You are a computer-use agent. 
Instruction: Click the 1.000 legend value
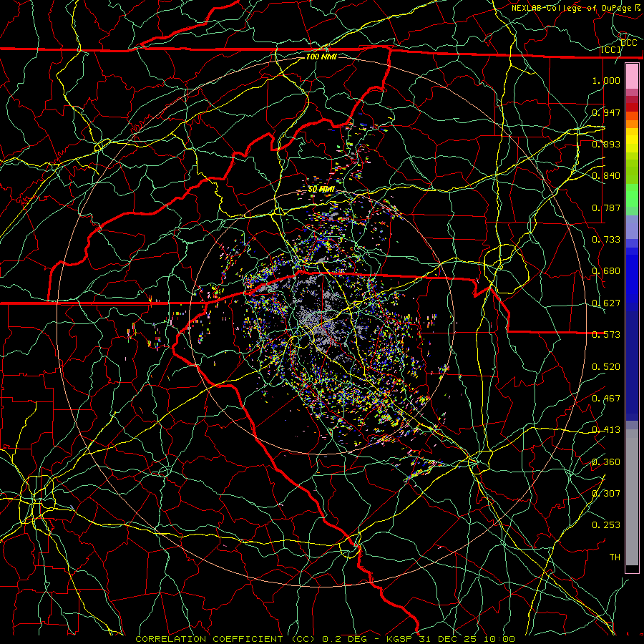pyautogui.click(x=606, y=80)
